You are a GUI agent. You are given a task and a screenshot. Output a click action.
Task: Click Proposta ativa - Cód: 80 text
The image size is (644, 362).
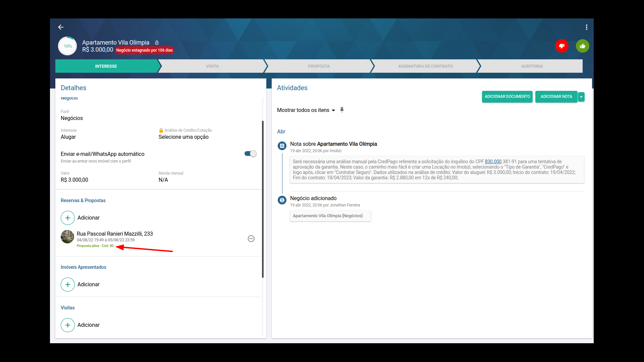pos(95,246)
